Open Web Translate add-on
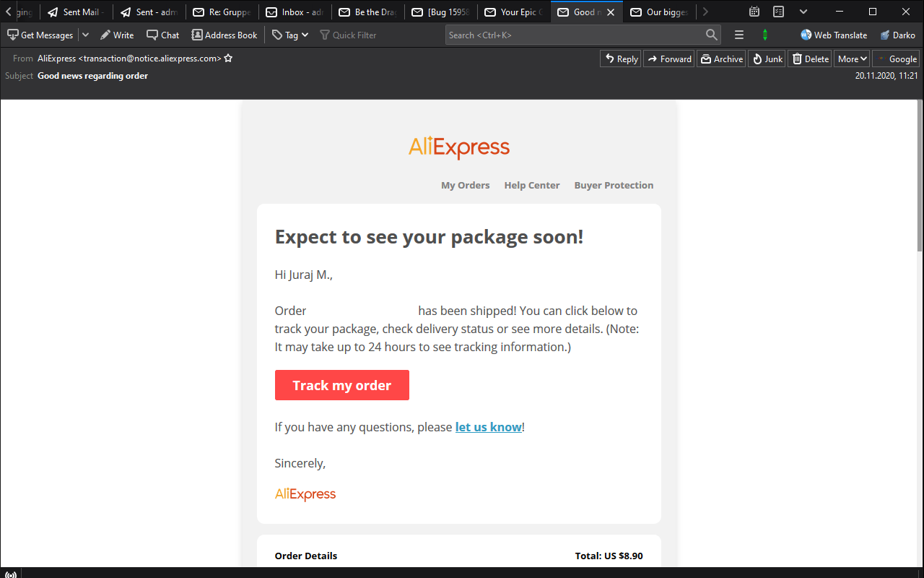924x578 pixels. [834, 35]
